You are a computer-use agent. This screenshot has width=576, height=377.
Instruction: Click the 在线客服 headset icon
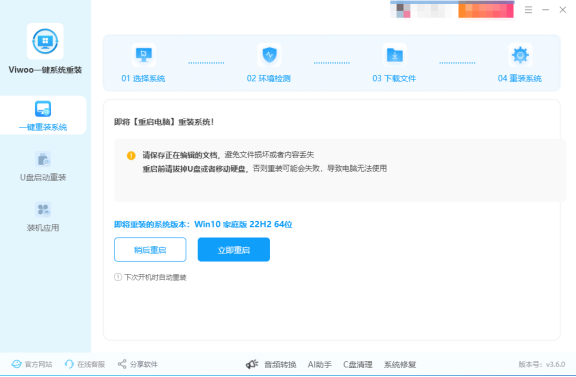point(69,364)
